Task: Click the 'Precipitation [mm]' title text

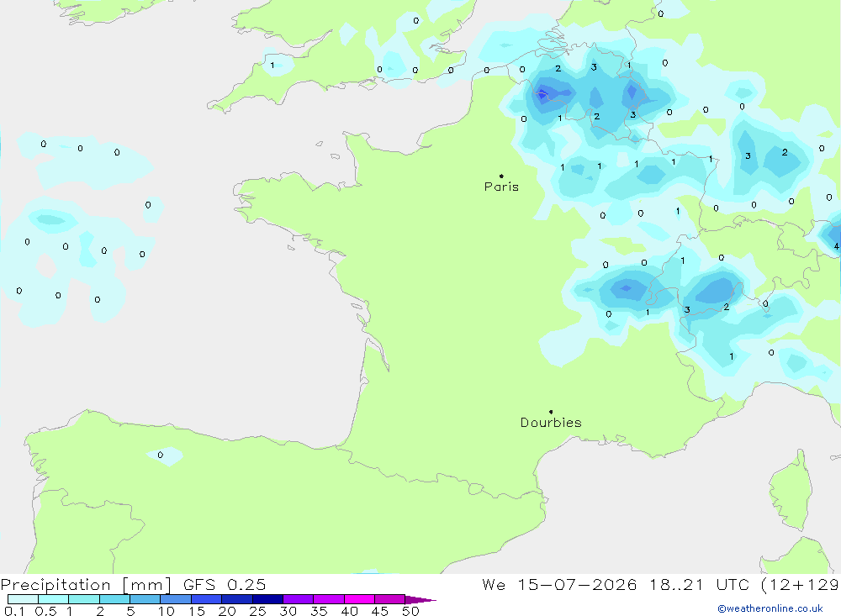Action: (x=86, y=585)
